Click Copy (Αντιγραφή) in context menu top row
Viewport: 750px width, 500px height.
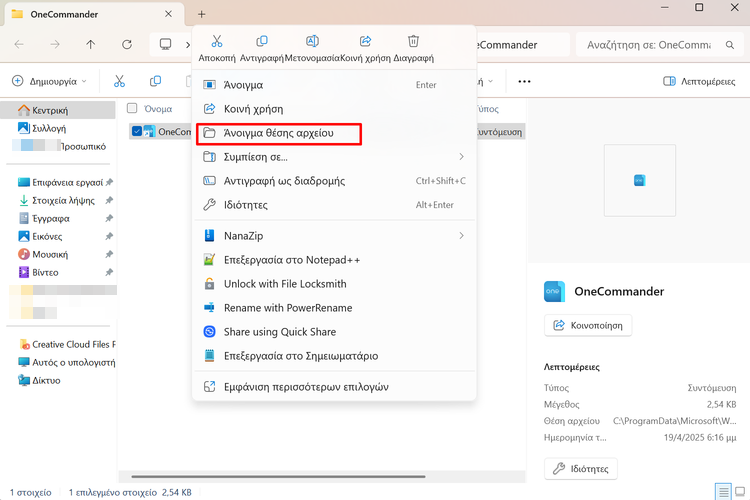click(262, 49)
